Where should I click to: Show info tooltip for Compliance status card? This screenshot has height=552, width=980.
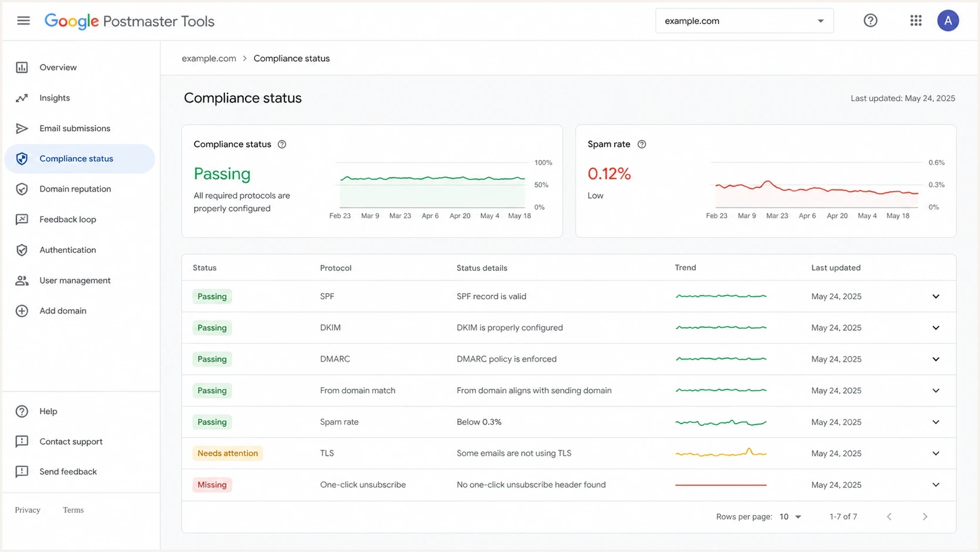coord(282,144)
